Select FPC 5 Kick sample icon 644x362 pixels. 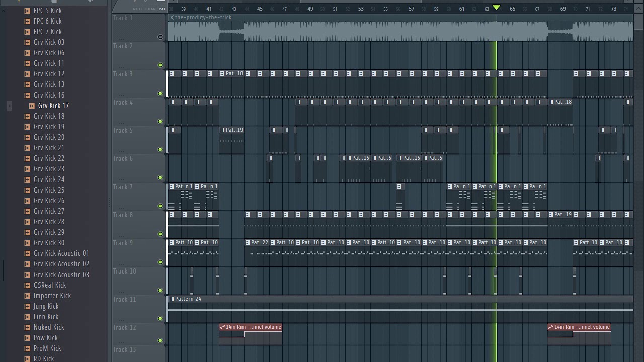pos(27,11)
